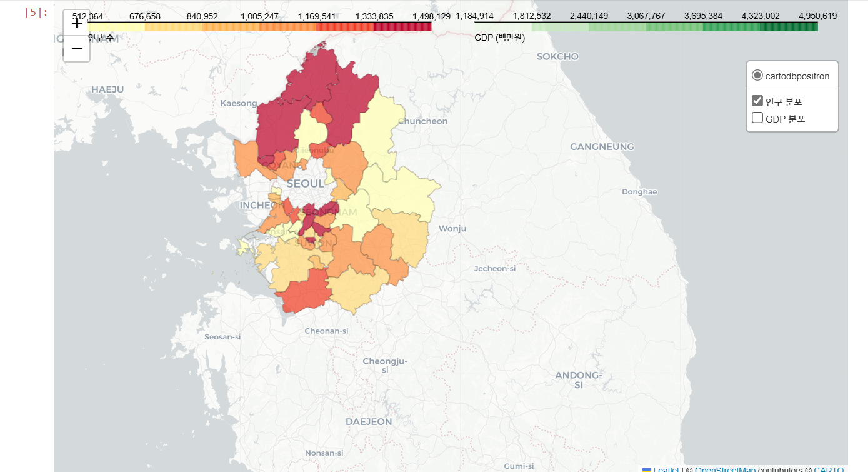Click the ANDONG-SI city label
This screenshot has height=472, width=868.
pyautogui.click(x=578, y=380)
